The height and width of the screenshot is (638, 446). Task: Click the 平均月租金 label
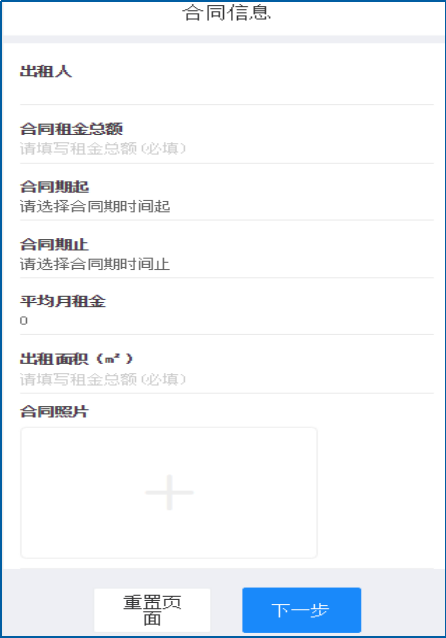(x=63, y=302)
